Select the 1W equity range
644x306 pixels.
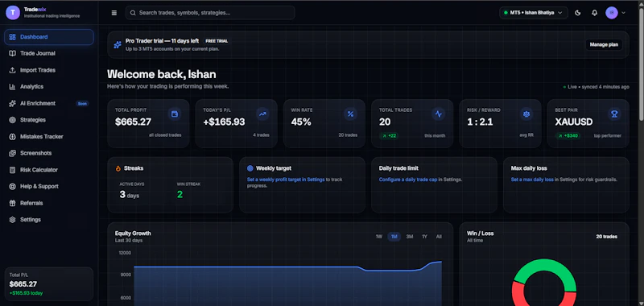click(x=378, y=237)
